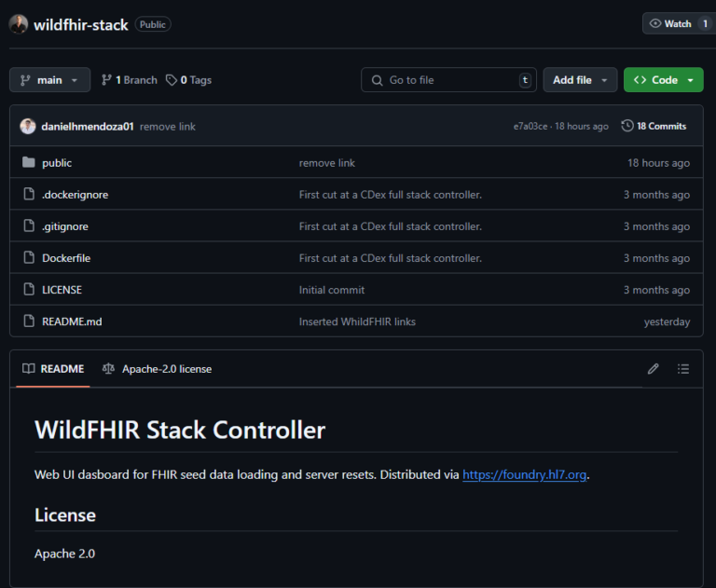This screenshot has width=716, height=588.
Task: Click the file icon next to Dockerfile
Action: point(29,257)
